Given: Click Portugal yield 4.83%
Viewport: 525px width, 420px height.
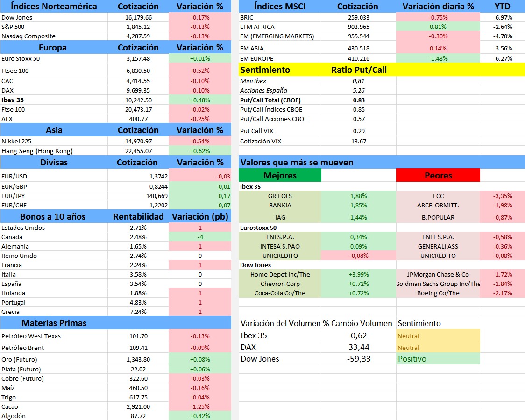Looking at the screenshot, I should pos(138,303).
